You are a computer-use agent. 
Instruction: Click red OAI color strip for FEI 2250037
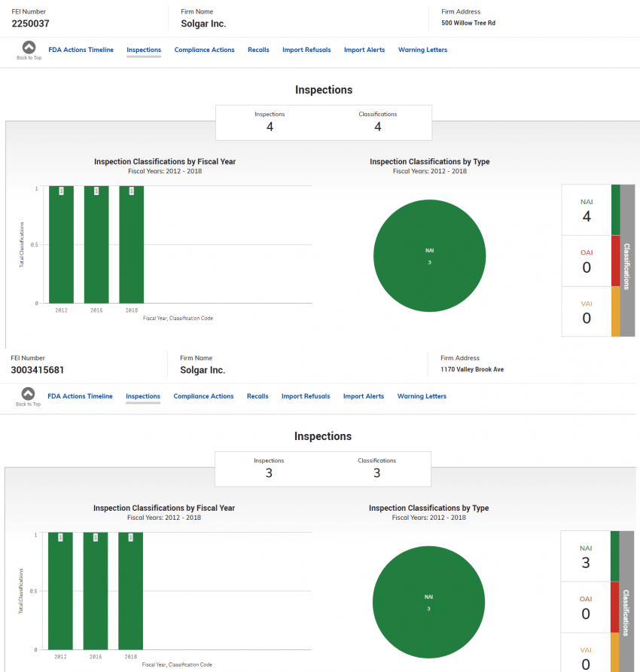click(616, 261)
